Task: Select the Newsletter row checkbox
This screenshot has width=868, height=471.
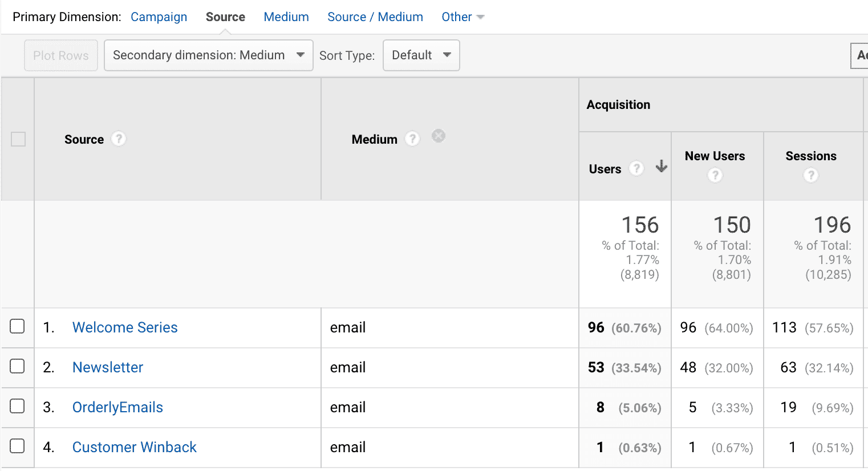Action: (x=18, y=366)
